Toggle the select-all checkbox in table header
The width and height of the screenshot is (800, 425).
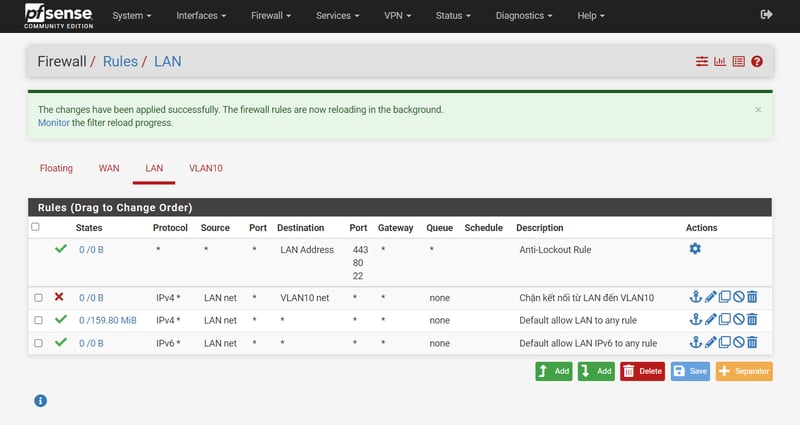pos(36,227)
